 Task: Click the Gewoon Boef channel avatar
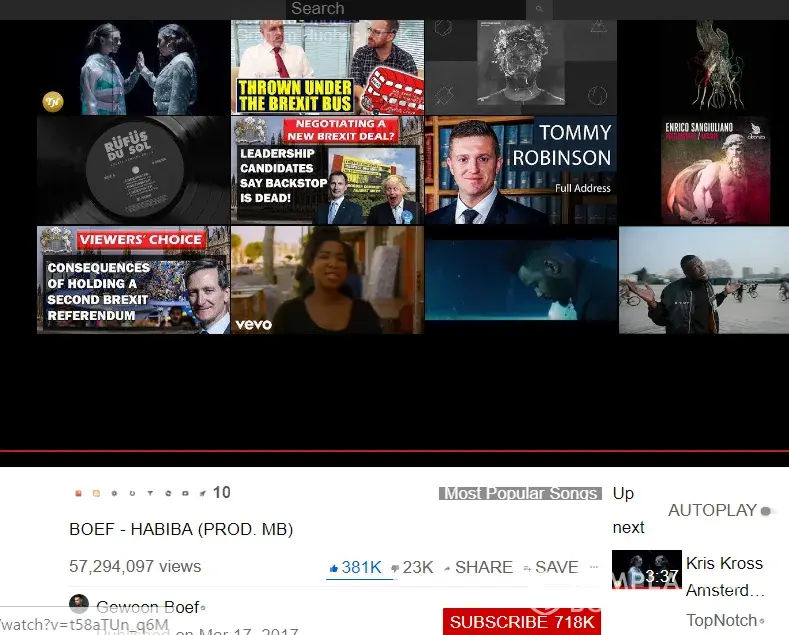(79, 605)
